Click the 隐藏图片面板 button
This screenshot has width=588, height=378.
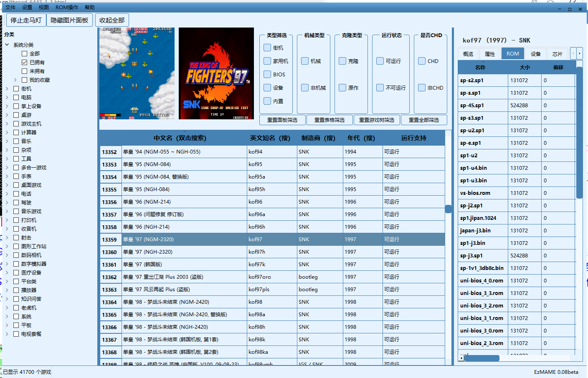69,20
